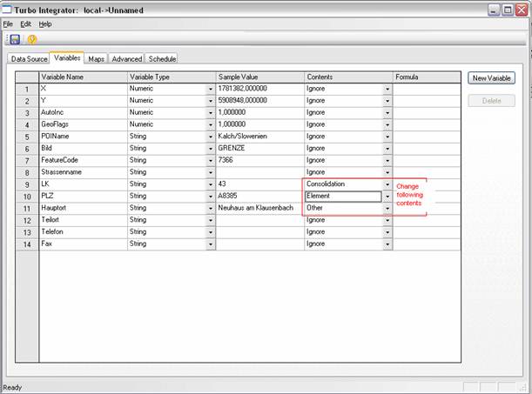Open Variable Type dropdown for POIName row
The image size is (532, 394).
click(x=210, y=137)
